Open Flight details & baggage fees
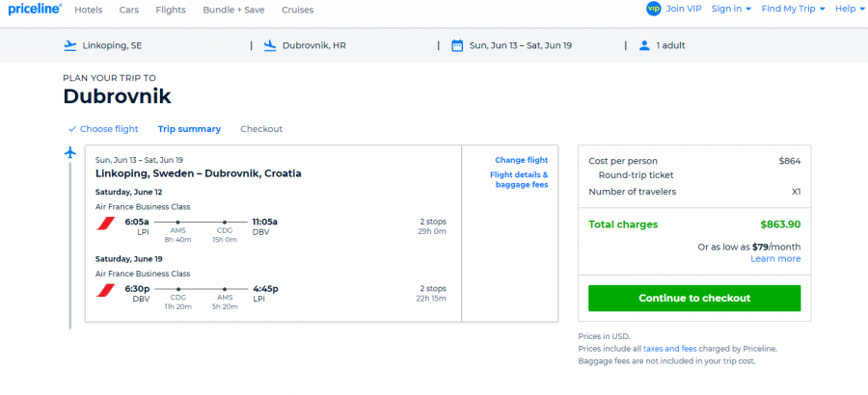868x395 pixels. click(519, 179)
